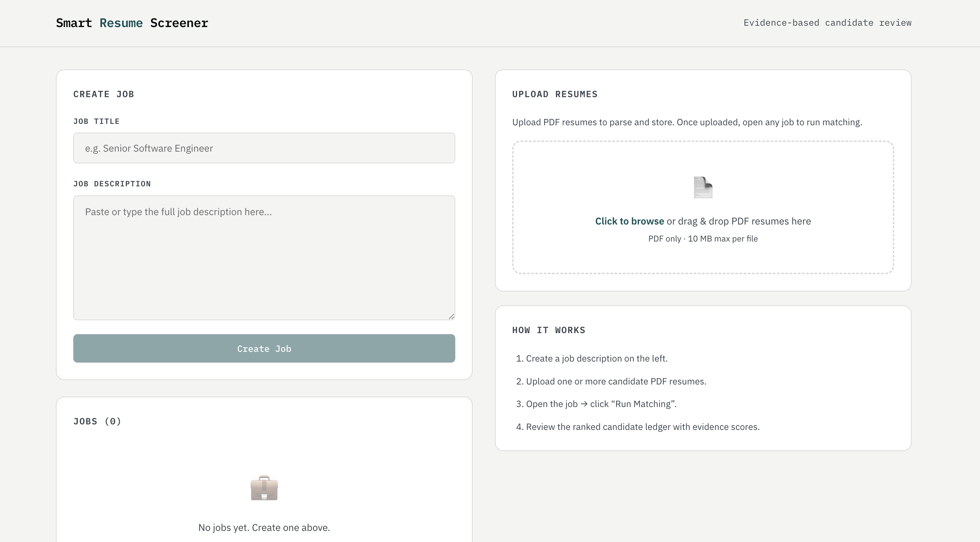This screenshot has height=542, width=980.
Task: Click the JOB TITLE field label
Action: click(96, 121)
